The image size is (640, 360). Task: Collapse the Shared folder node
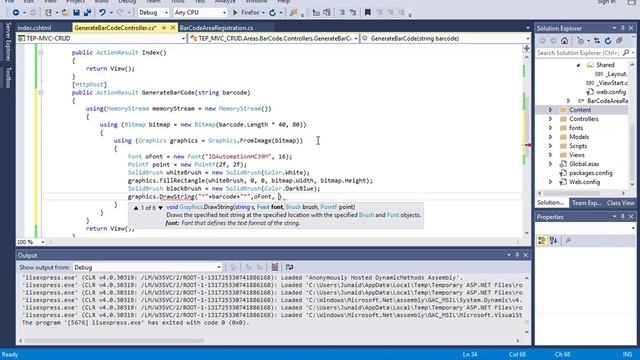pos(578,65)
